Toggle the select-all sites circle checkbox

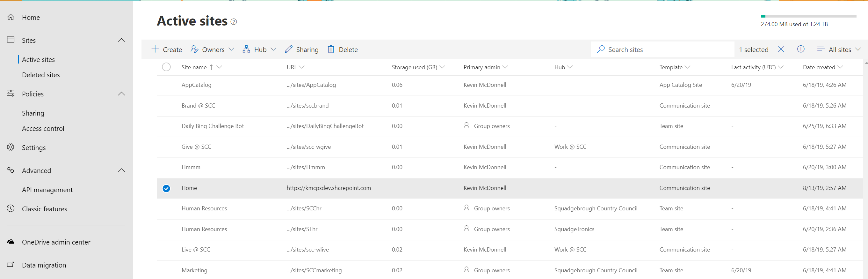(x=166, y=67)
